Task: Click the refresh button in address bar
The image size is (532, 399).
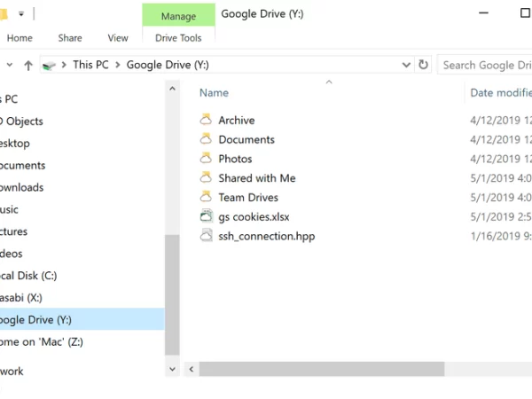Action: tap(423, 65)
